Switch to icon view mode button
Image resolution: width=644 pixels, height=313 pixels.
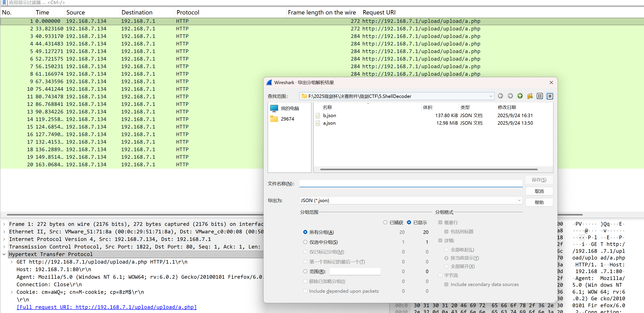540,96
